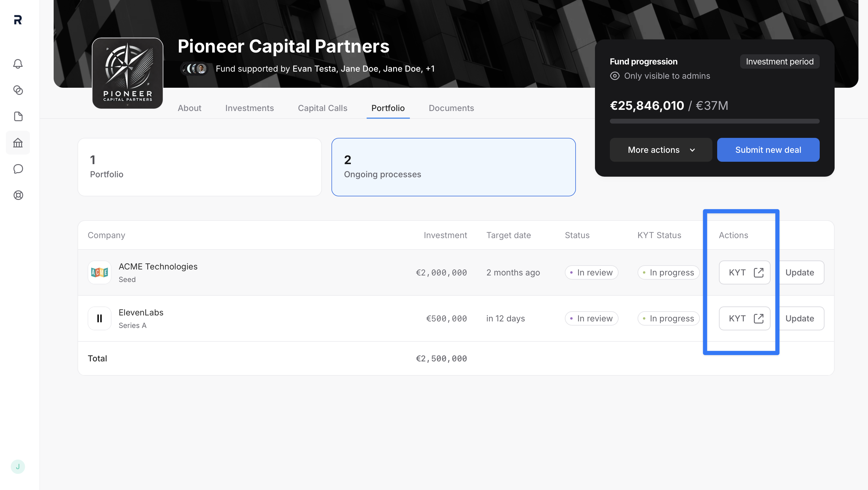868x490 pixels.
Task: Click the Pioneer Capital Partners logo thumbnail
Action: click(x=128, y=73)
